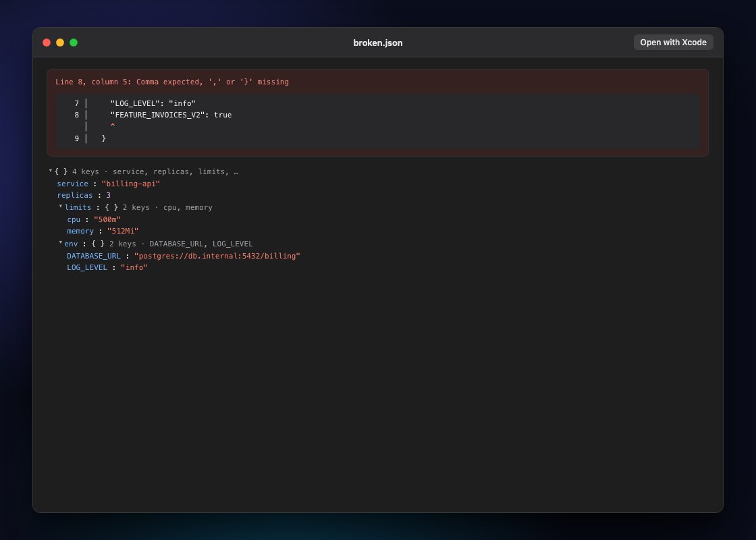756x540 pixels.
Task: Select the replicas key row
Action: (75, 195)
